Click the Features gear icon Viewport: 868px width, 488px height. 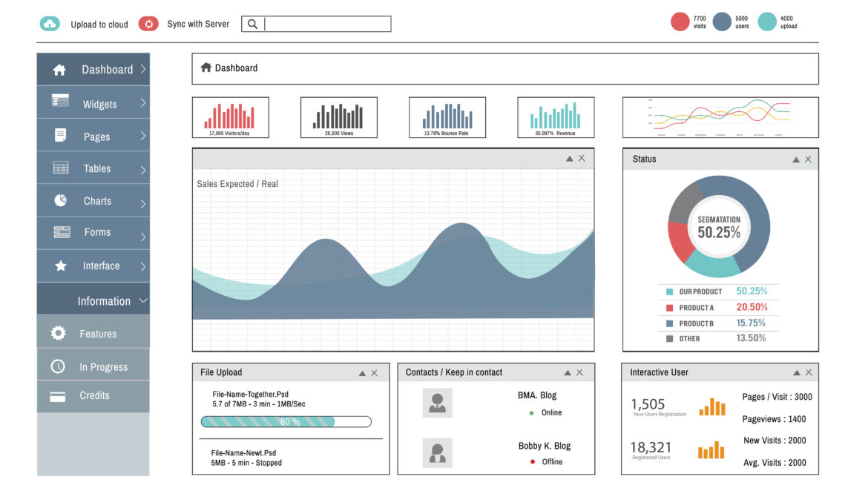tap(59, 332)
